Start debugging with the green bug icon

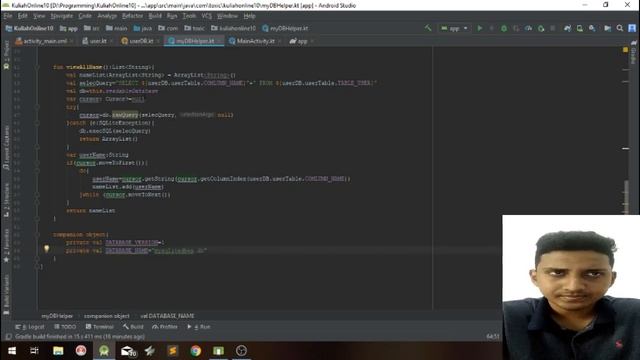click(504, 28)
